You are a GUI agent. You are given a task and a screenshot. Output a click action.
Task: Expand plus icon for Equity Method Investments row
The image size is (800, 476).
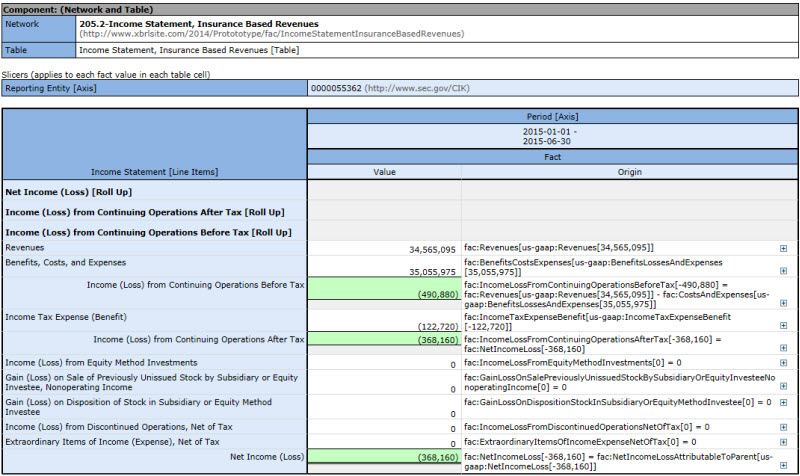click(783, 362)
